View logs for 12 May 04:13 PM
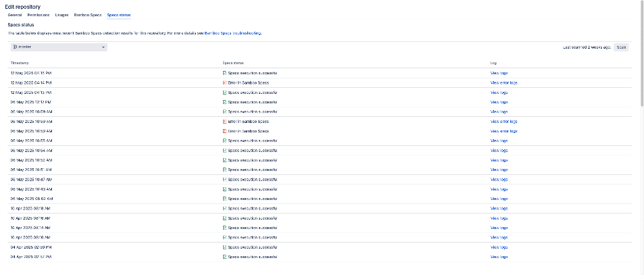The width and height of the screenshot is (644, 275). (x=499, y=93)
